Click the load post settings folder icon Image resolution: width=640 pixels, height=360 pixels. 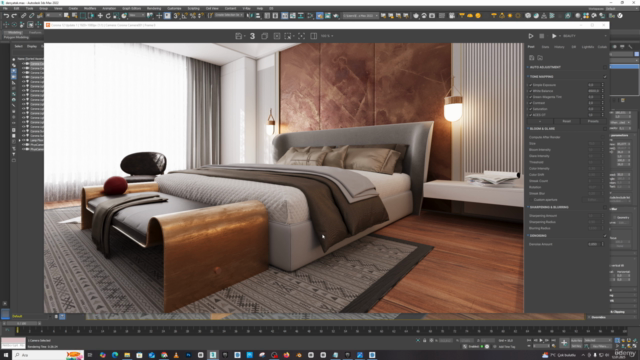pyautogui.click(x=540, y=58)
